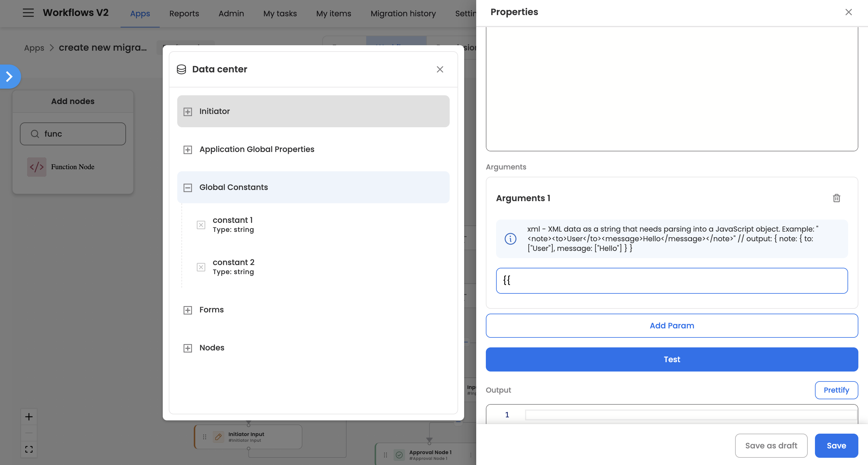The height and width of the screenshot is (465, 868).
Task: Click the argument value input field
Action: (x=671, y=280)
